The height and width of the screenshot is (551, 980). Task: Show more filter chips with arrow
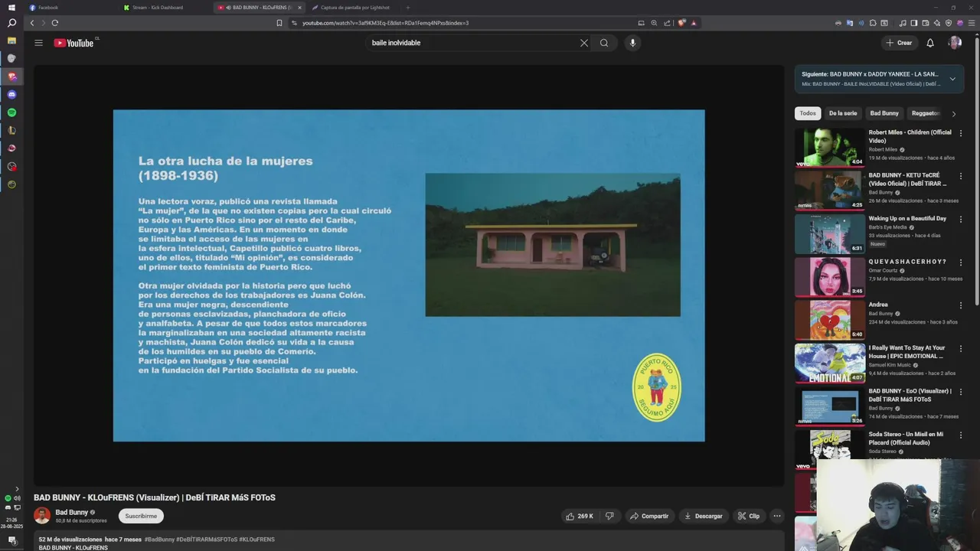[953, 114]
